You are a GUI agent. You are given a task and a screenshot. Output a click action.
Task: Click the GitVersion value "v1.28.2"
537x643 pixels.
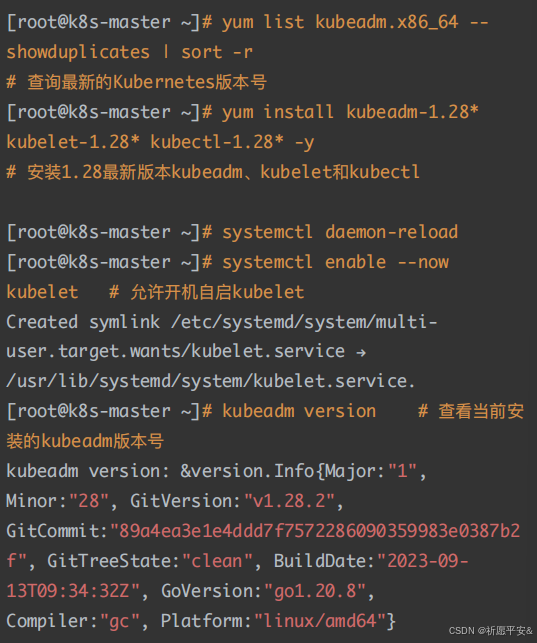point(289,501)
